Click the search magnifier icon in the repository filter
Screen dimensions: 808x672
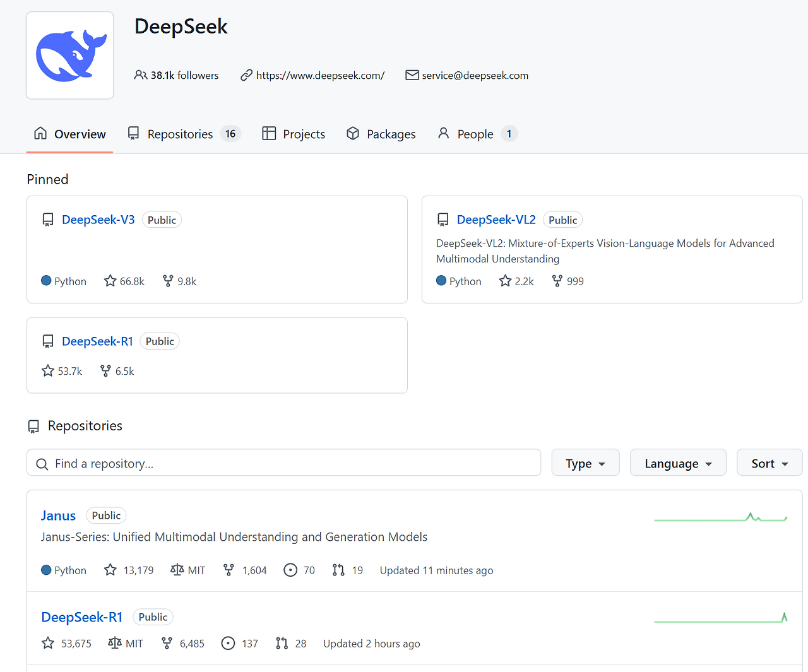[x=42, y=464]
